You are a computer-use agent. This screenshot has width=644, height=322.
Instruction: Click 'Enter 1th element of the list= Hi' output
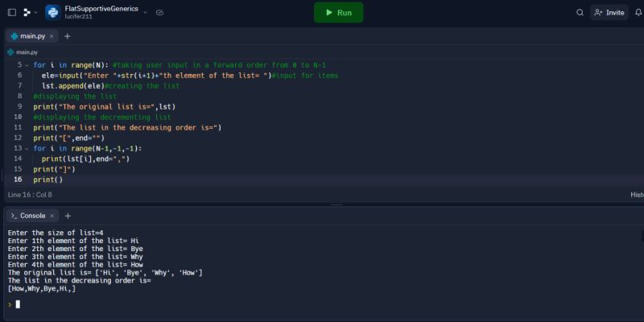73,241
